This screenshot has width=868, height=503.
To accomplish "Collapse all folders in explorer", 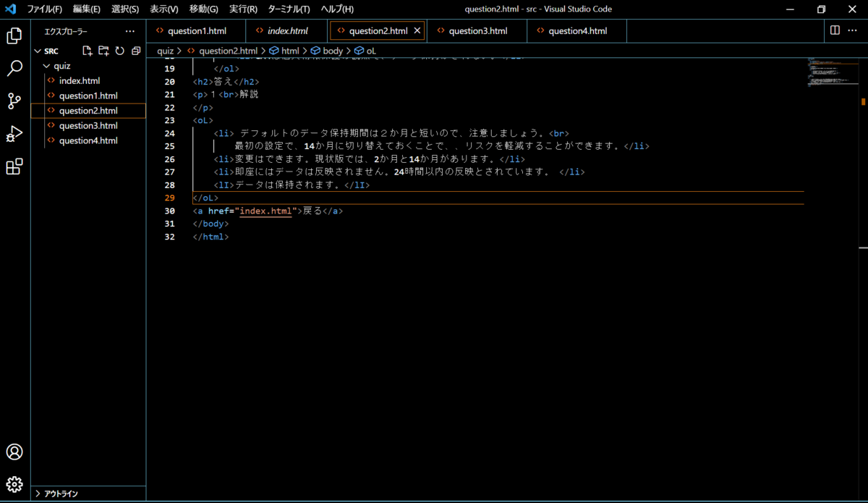I will click(136, 51).
